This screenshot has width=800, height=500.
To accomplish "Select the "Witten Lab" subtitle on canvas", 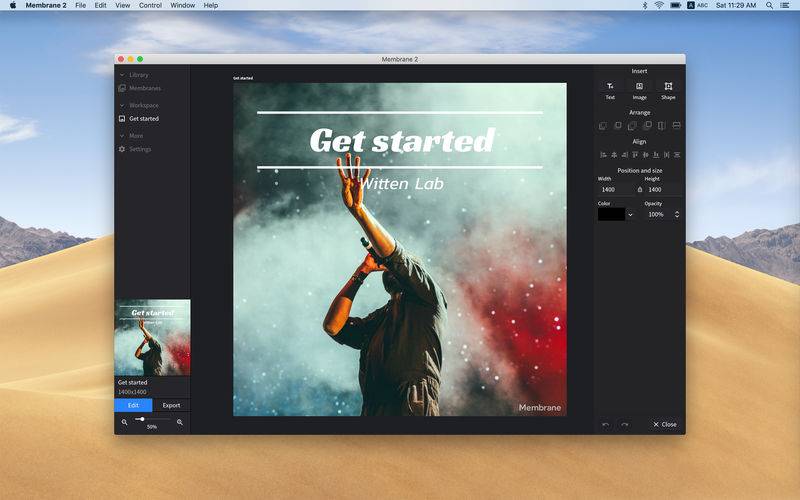I will tap(401, 184).
